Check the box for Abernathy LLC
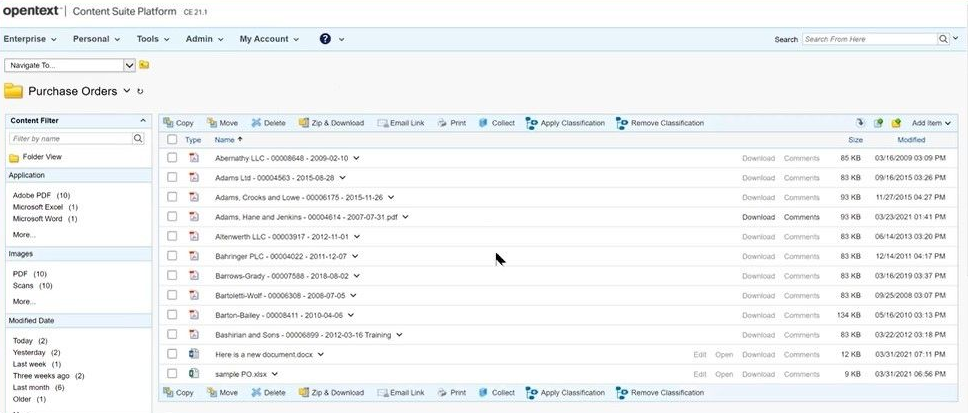This screenshot has height=413, width=968. [x=172, y=158]
